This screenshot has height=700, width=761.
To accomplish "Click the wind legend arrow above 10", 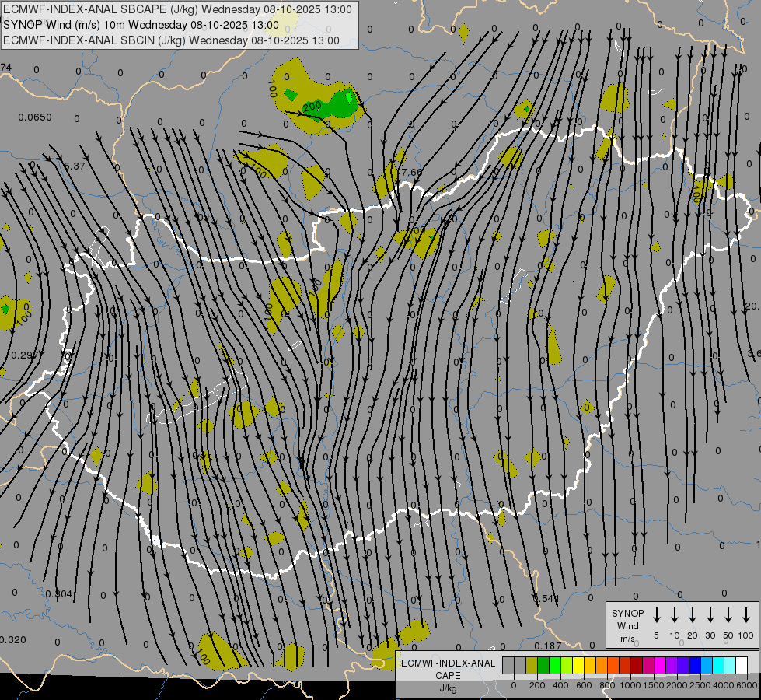I will (675, 615).
